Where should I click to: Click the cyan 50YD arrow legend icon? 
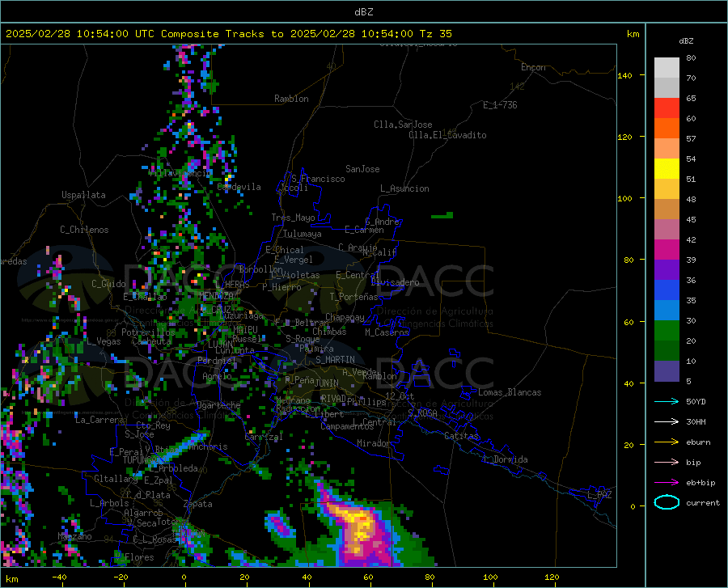667,401
